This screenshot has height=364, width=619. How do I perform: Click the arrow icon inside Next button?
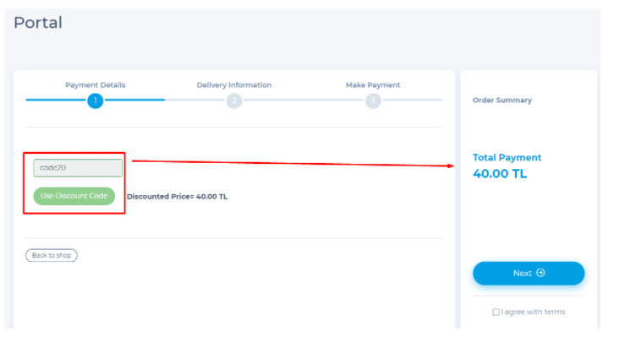[x=541, y=274]
